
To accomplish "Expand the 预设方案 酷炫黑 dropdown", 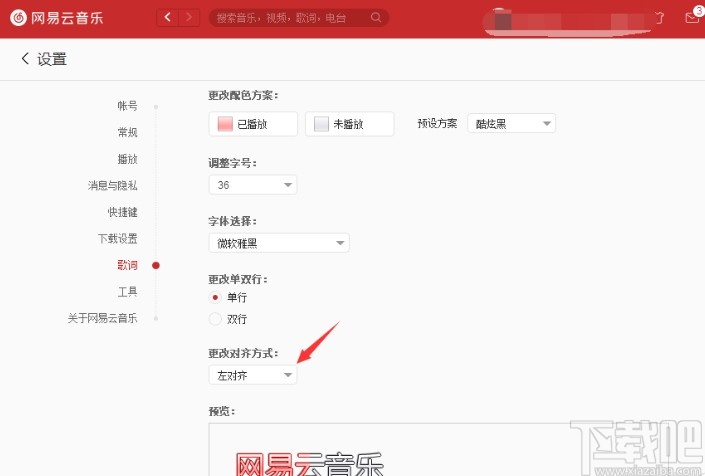I will click(x=512, y=123).
